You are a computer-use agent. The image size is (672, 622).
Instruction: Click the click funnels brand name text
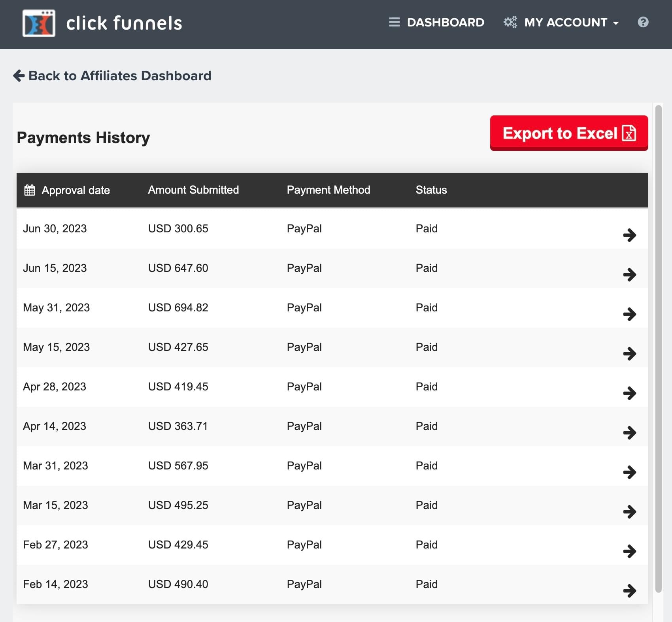124,23
